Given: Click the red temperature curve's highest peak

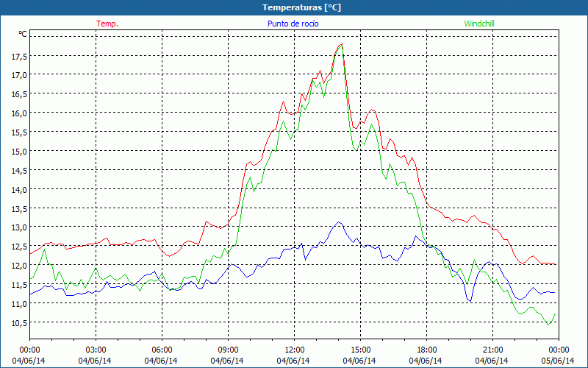Looking at the screenshot, I should tap(341, 45).
